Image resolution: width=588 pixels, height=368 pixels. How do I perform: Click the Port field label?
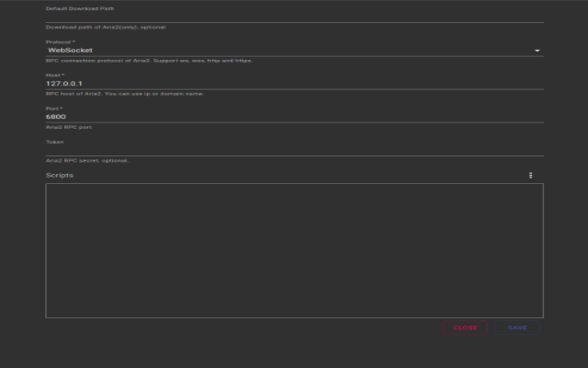(54, 109)
